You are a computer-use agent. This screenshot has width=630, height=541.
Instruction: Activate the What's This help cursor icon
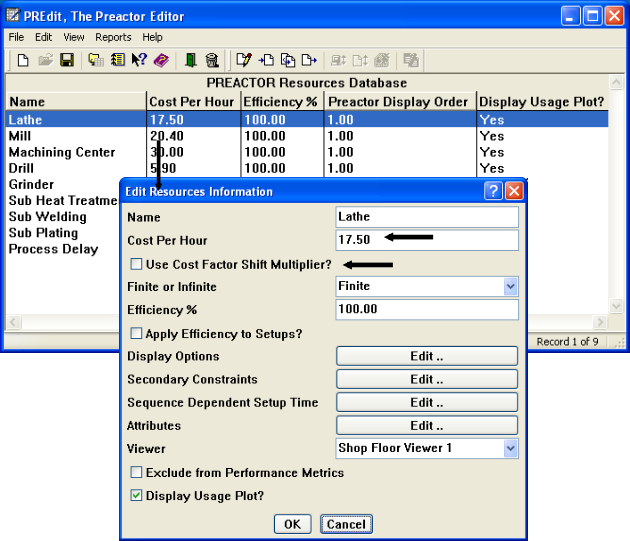click(x=139, y=60)
